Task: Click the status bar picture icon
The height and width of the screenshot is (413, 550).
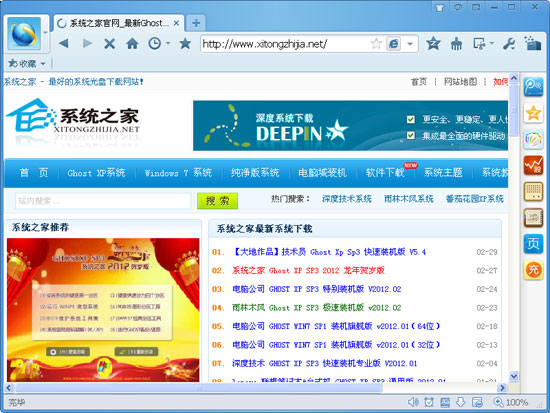Action: (x=445, y=402)
